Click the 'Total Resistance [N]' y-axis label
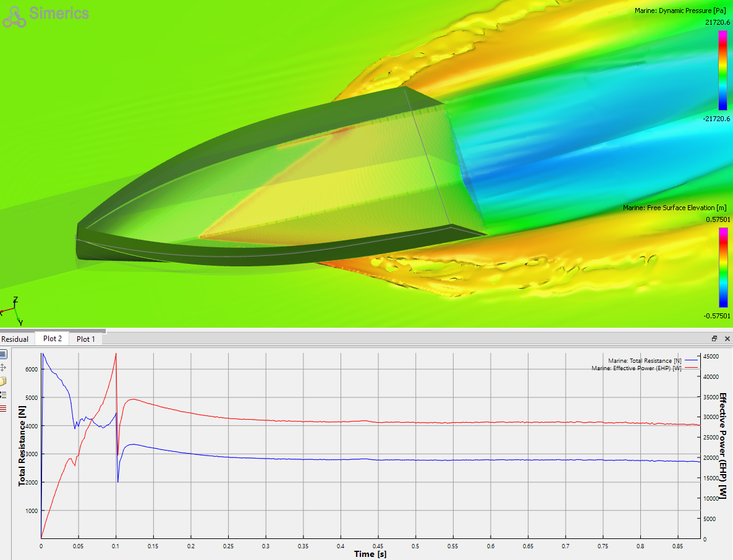The height and width of the screenshot is (560, 733). 22,446
